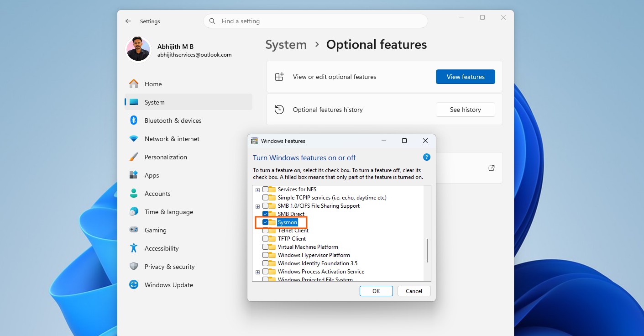Image resolution: width=644 pixels, height=336 pixels.
Task: Enable the Telnet Client checkbox
Action: tap(266, 230)
